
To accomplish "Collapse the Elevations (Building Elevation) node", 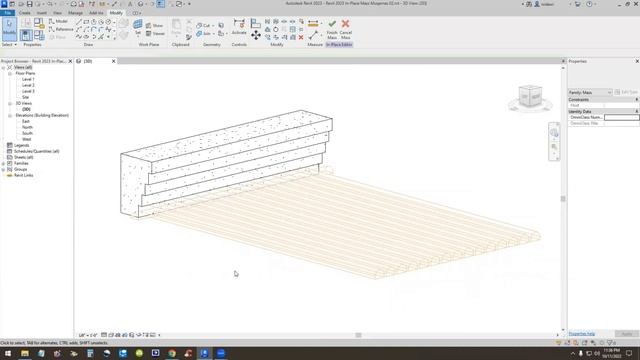I will pyautogui.click(x=10, y=116).
